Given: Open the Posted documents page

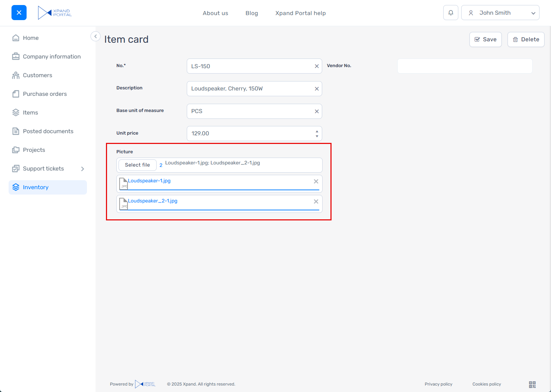Looking at the screenshot, I should tap(48, 131).
